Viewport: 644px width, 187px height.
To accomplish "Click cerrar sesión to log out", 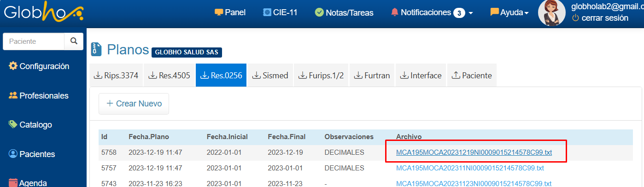I will pyautogui.click(x=600, y=18).
